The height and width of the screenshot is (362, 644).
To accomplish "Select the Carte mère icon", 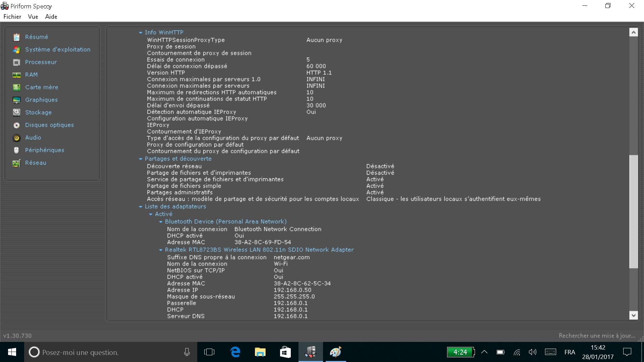I will [x=16, y=87].
